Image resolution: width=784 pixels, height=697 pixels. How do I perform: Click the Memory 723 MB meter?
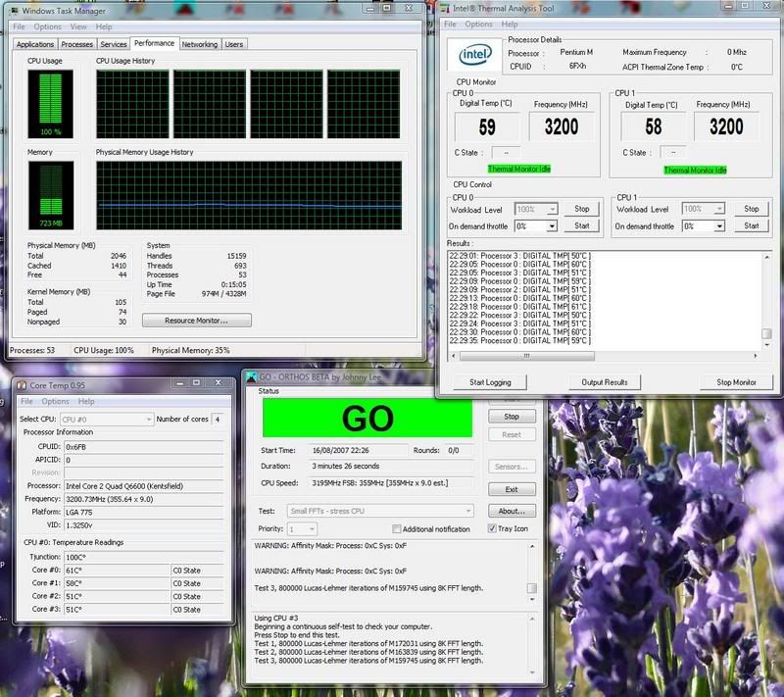coord(51,195)
